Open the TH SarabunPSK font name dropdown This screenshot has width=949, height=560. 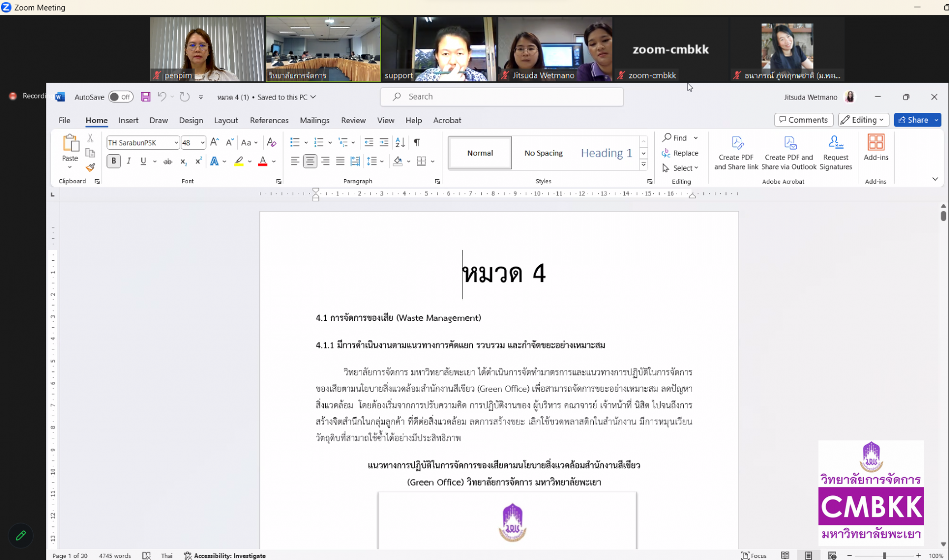176,143
